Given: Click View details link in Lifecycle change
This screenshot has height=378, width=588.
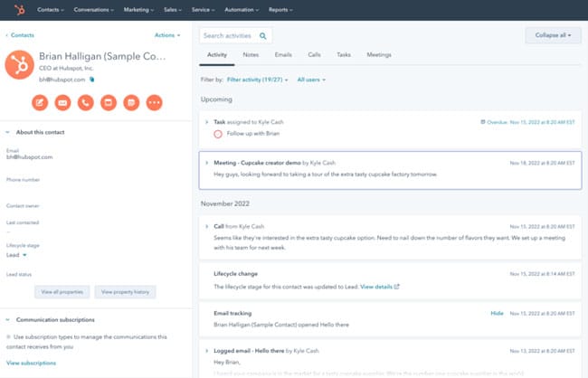Looking at the screenshot, I should 376,287.
